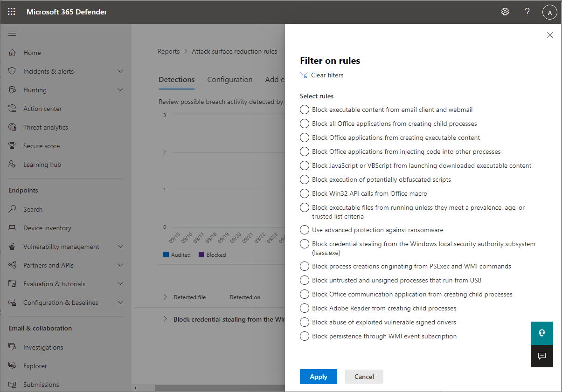Open Investigations icon in sidebar
The width and height of the screenshot is (562, 392).
[13, 347]
